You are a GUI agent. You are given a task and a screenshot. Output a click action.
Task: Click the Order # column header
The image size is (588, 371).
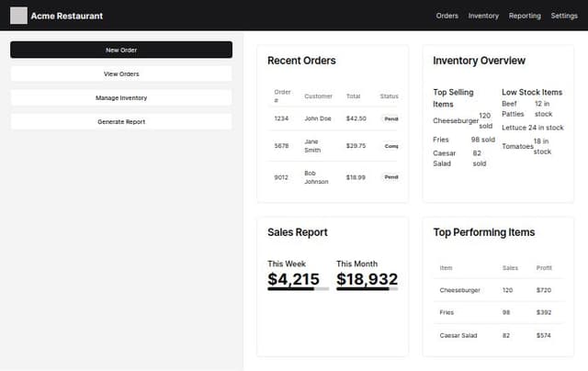(282, 96)
